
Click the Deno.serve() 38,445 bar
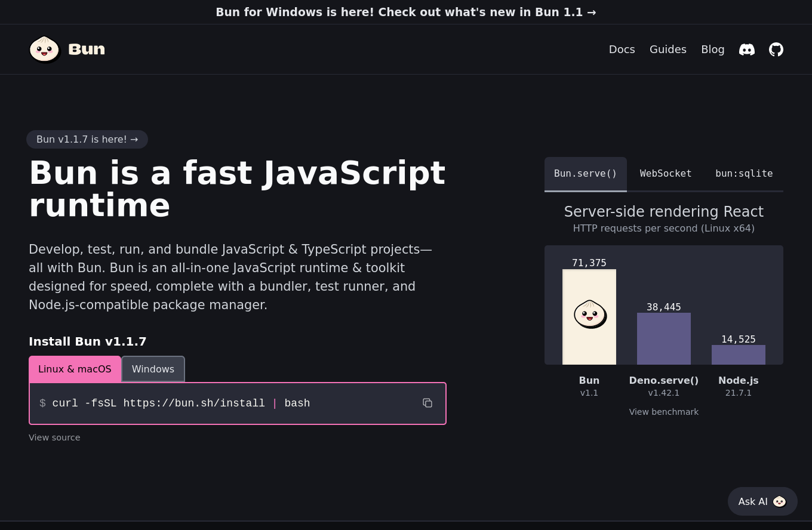click(664, 338)
